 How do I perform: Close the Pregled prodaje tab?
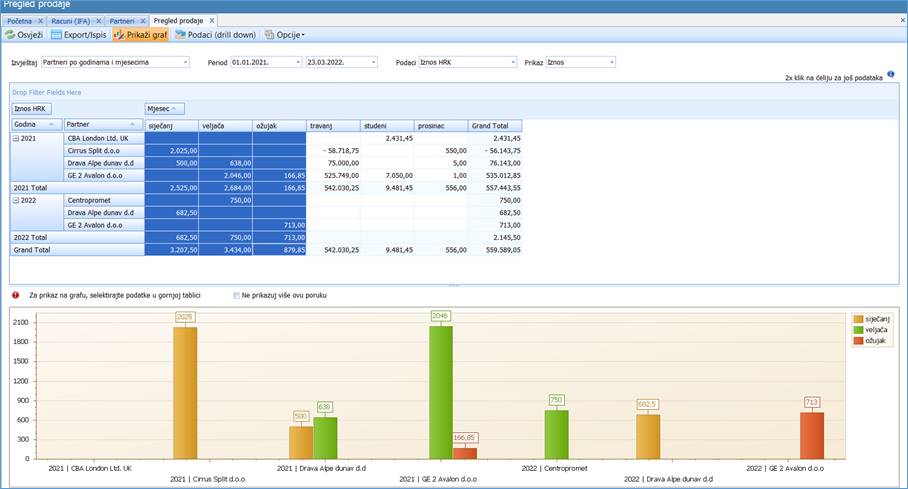[212, 21]
